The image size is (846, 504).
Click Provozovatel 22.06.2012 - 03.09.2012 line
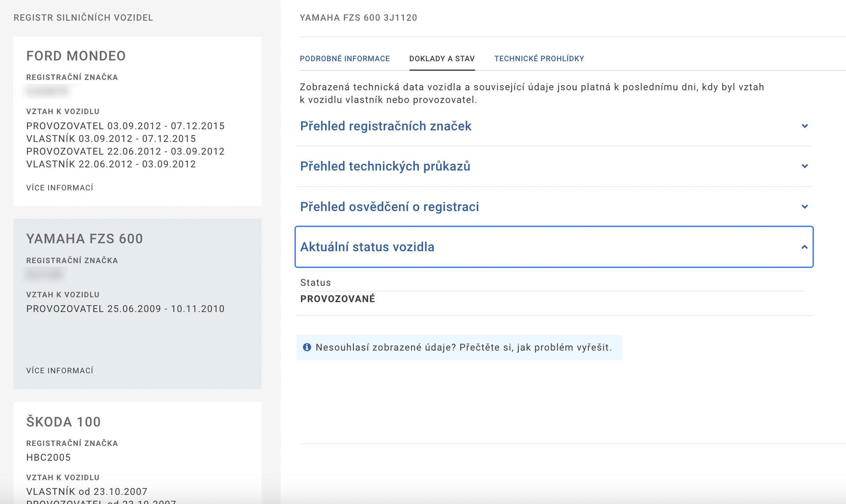(126, 152)
